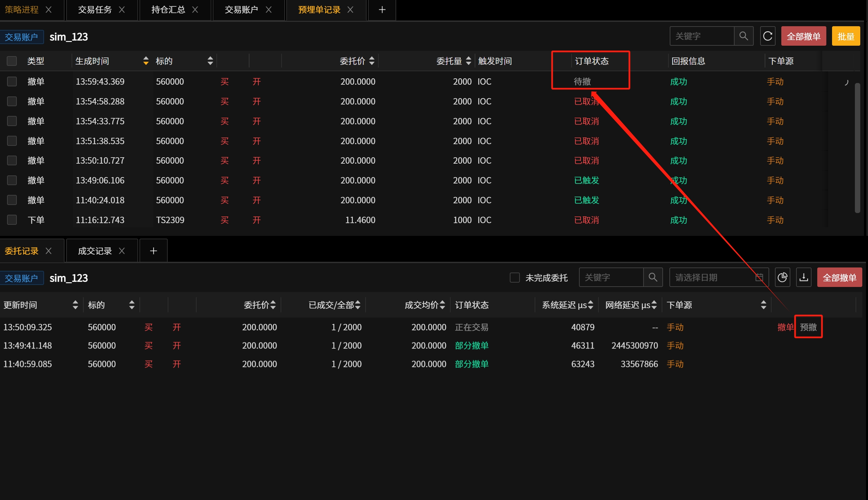This screenshot has width=868, height=500.
Task: Enable the 未完成委托 filter checkbox
Action: pos(515,278)
